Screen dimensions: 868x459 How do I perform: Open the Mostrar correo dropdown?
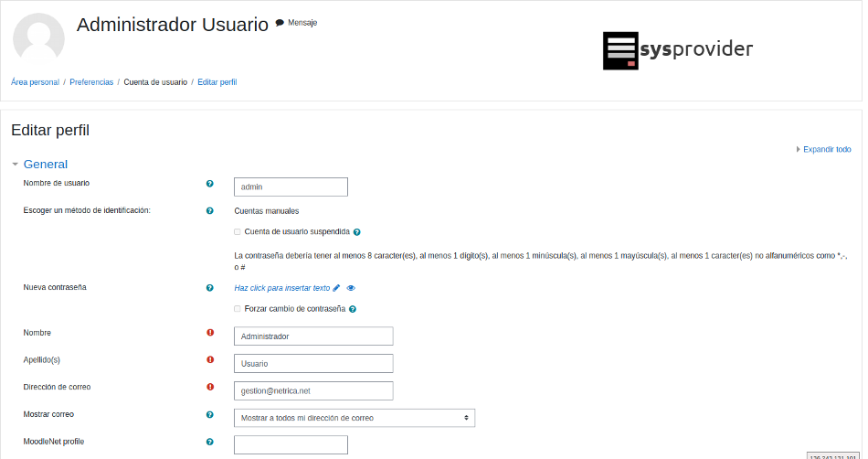click(354, 418)
